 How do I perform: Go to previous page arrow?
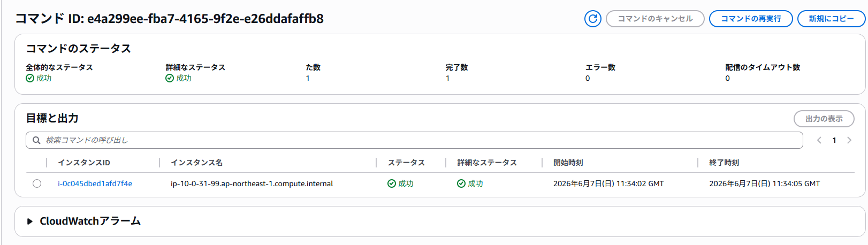point(819,140)
